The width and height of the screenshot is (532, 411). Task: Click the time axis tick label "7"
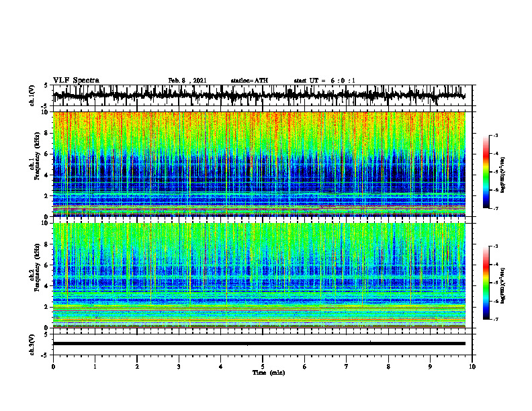pyautogui.click(x=347, y=367)
